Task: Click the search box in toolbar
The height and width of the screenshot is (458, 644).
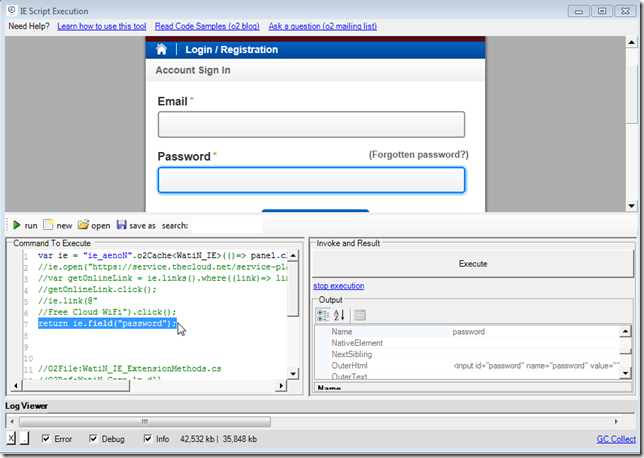Action: pyautogui.click(x=227, y=226)
